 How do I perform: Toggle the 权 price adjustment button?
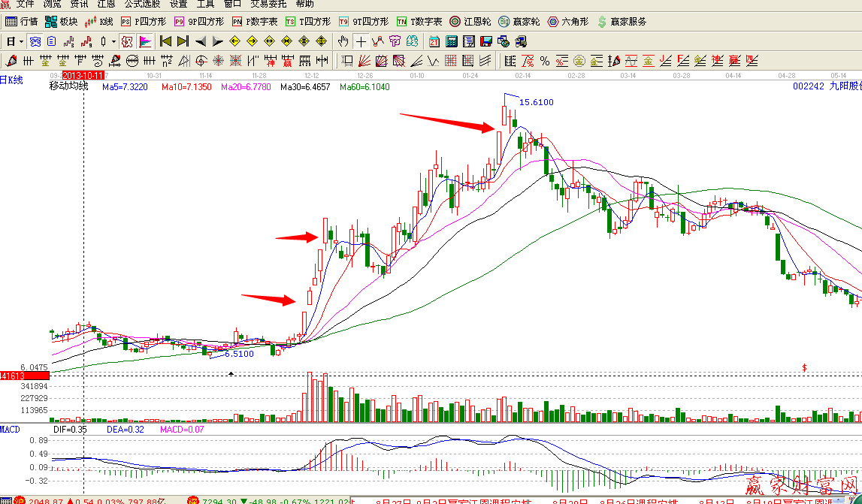126,41
